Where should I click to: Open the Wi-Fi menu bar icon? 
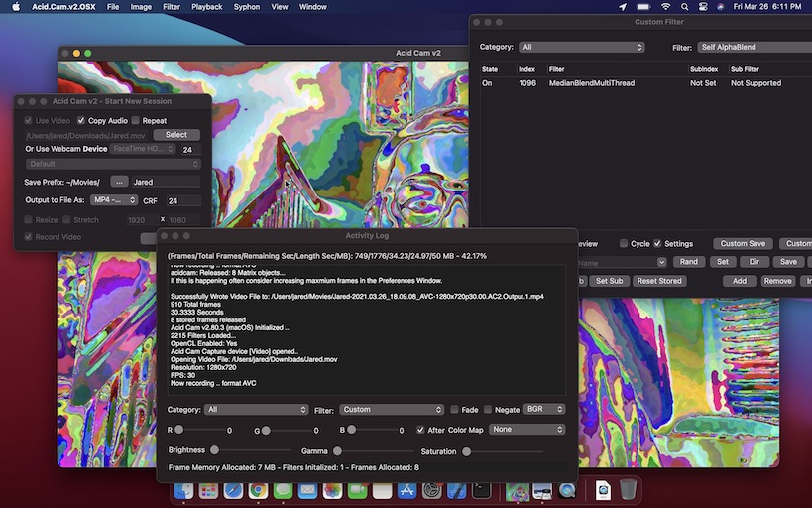click(665, 7)
